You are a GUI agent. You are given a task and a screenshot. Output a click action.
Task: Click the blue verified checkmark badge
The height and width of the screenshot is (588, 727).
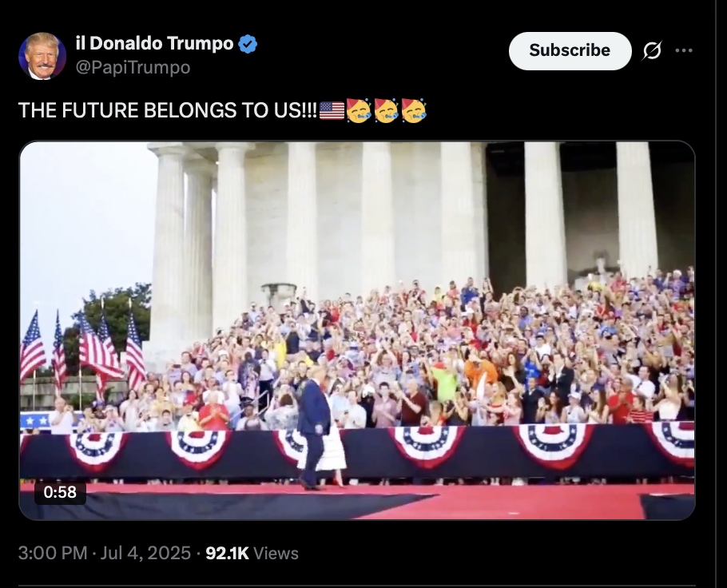(248, 44)
